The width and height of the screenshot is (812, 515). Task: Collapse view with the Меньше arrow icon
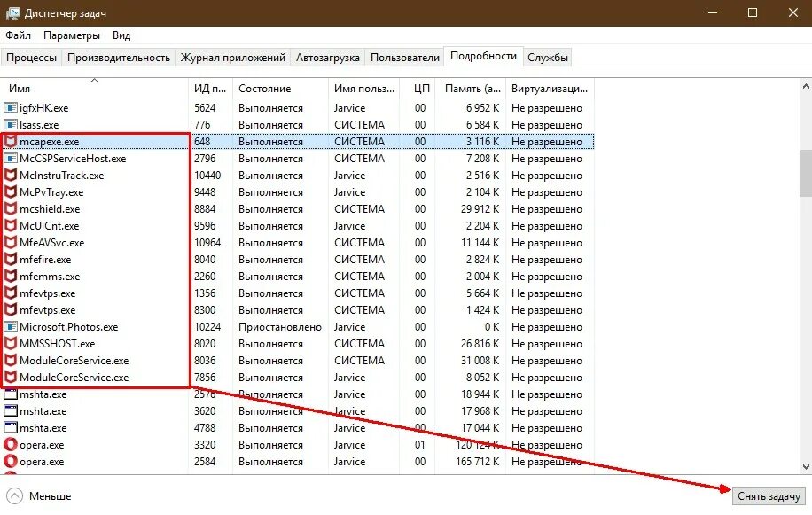[15, 495]
